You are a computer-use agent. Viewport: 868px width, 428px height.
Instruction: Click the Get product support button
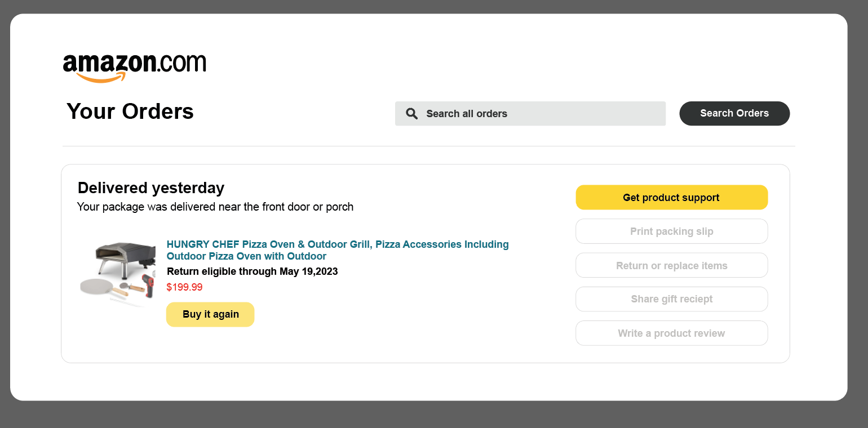point(671,197)
